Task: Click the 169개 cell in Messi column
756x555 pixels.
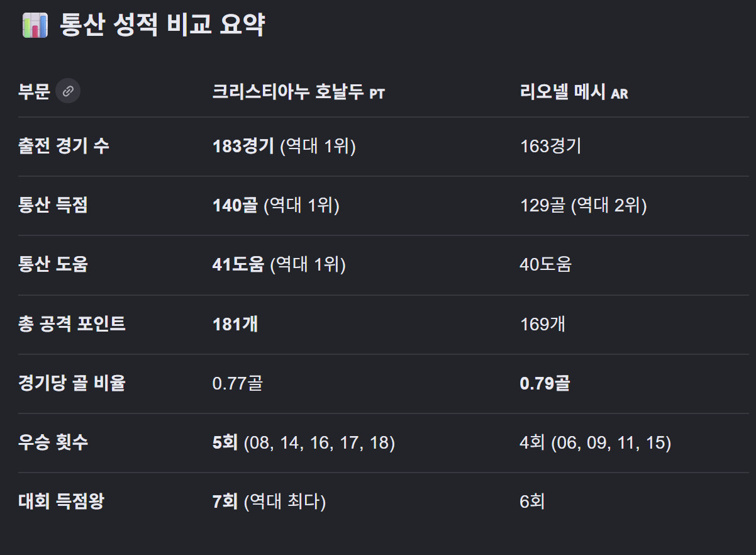Action: coord(543,324)
